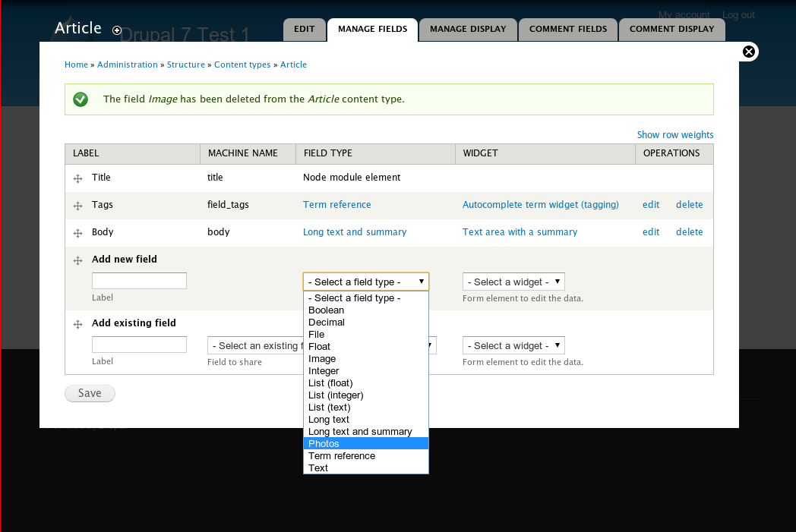Choose Decimal from the field type list
796x532 pixels.
366,323
